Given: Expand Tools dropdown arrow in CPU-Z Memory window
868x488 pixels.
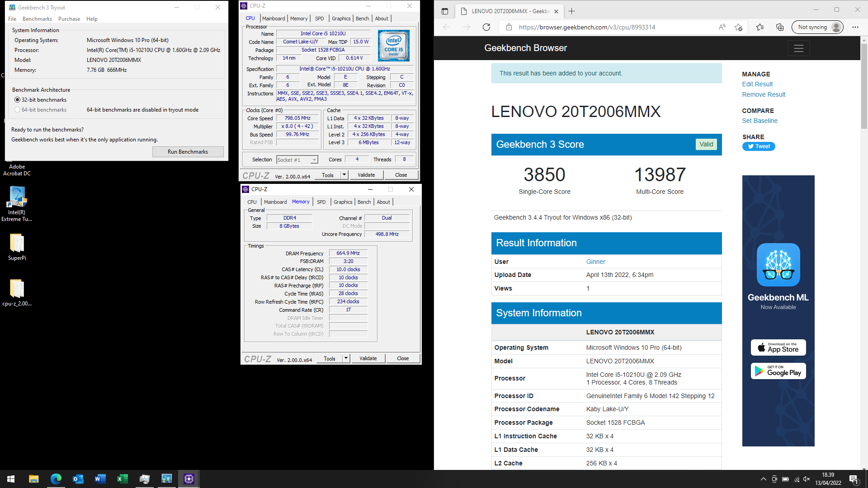Looking at the screenshot, I should coord(346,358).
